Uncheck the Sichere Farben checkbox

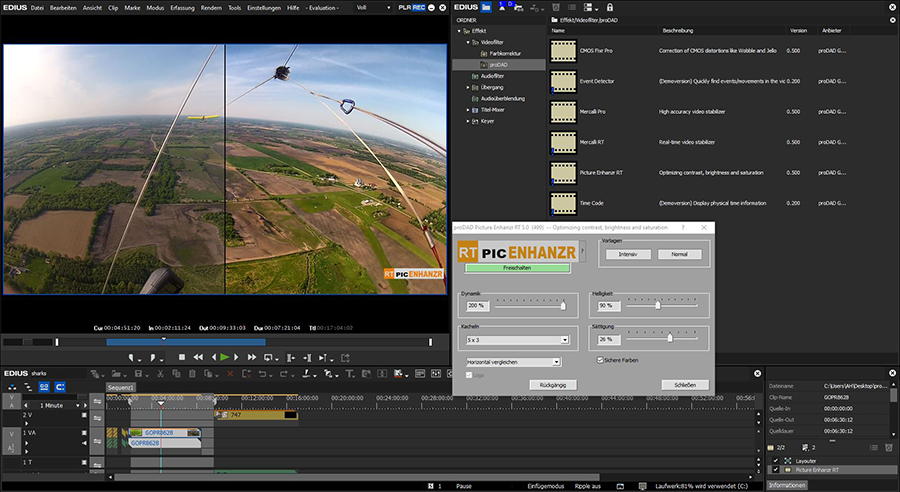point(600,360)
